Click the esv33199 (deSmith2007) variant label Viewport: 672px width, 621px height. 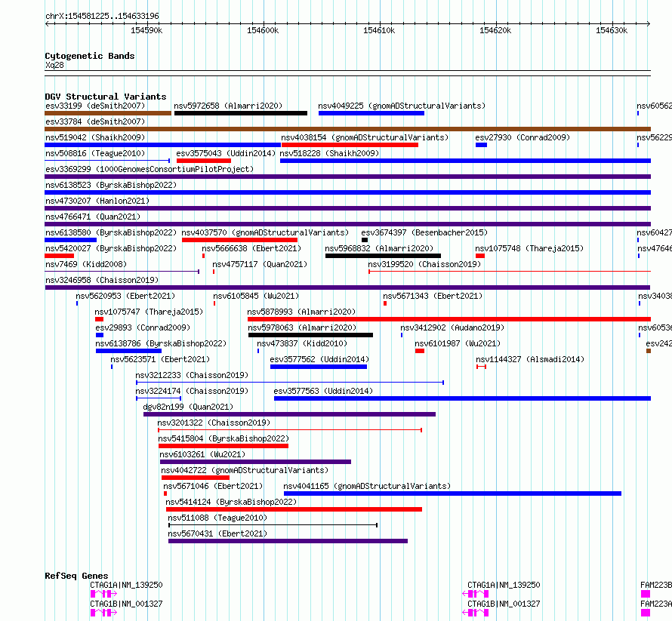click(x=95, y=106)
